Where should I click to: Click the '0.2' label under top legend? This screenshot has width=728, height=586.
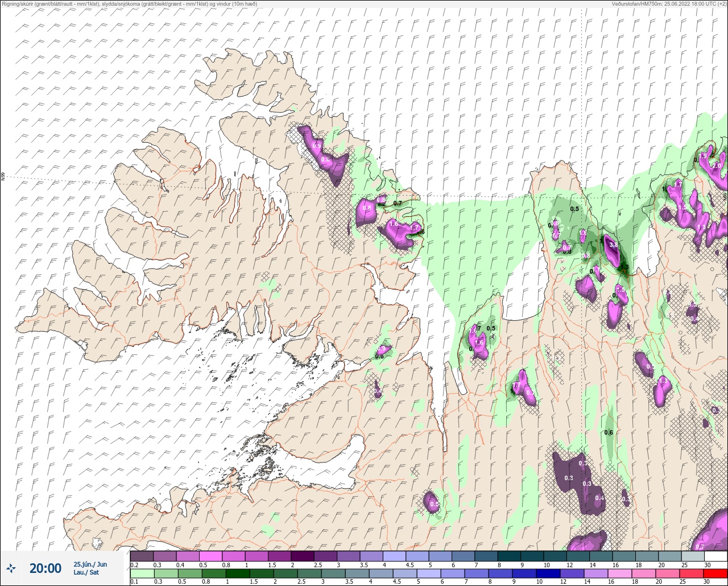point(134,564)
